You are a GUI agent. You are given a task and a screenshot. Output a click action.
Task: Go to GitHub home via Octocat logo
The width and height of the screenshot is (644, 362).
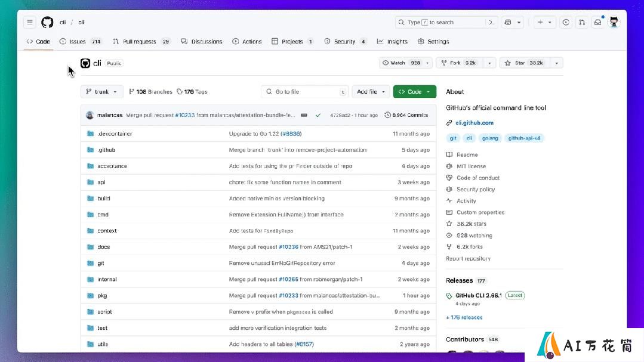(47, 22)
